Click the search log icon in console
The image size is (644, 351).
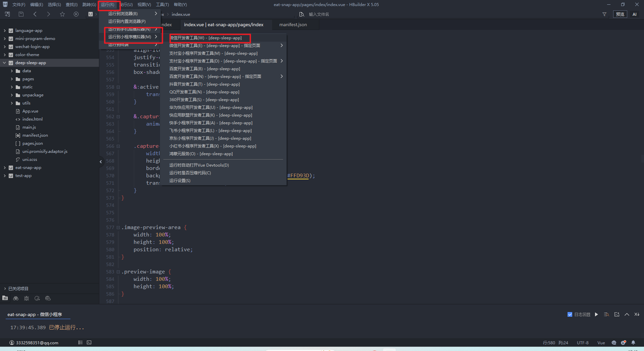606,314
